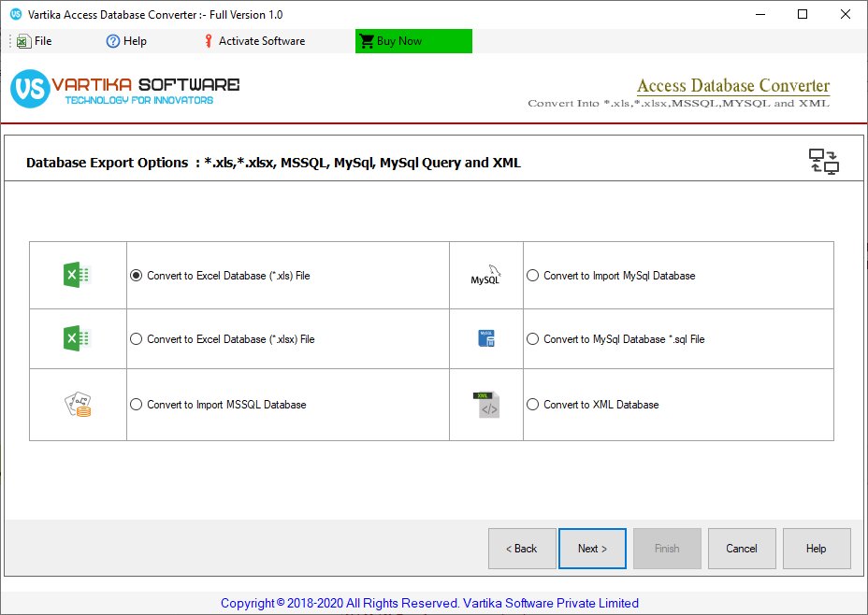Open the Help menu in the toolbar
Screen dimensions: 868x615
tap(126, 41)
